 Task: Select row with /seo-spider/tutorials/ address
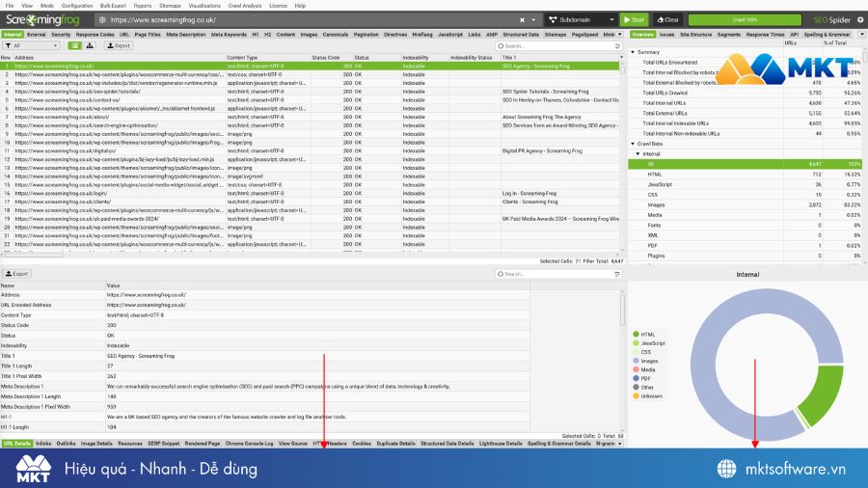tap(310, 92)
